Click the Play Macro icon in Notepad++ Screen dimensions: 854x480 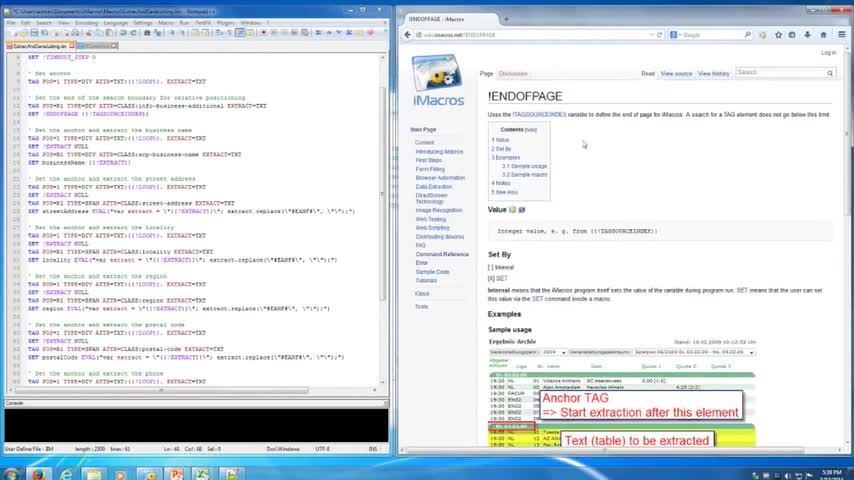(x=284, y=33)
